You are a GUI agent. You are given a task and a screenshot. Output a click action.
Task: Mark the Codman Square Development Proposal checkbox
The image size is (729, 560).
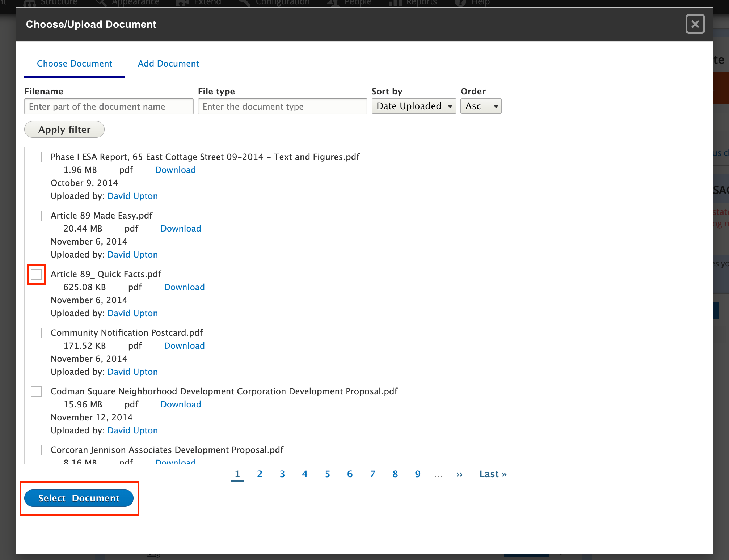coord(37,392)
